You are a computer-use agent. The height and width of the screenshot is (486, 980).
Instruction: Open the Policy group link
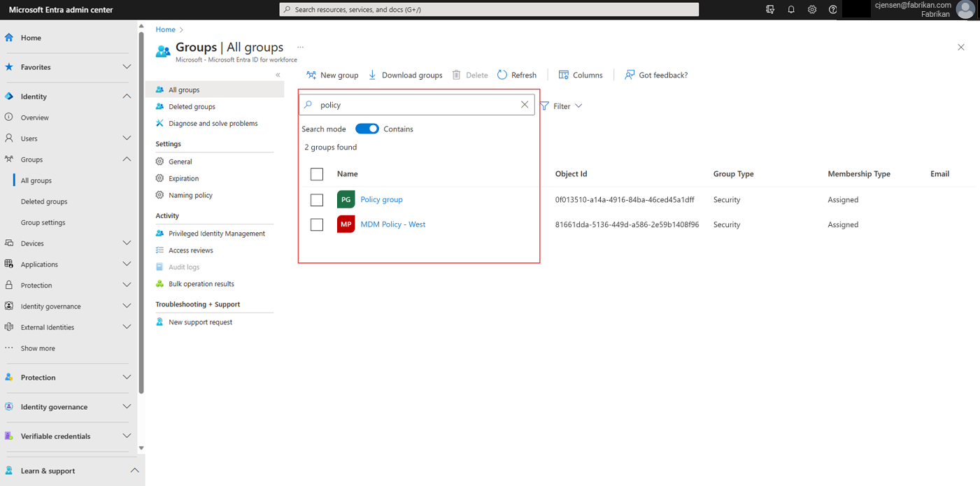coord(381,199)
